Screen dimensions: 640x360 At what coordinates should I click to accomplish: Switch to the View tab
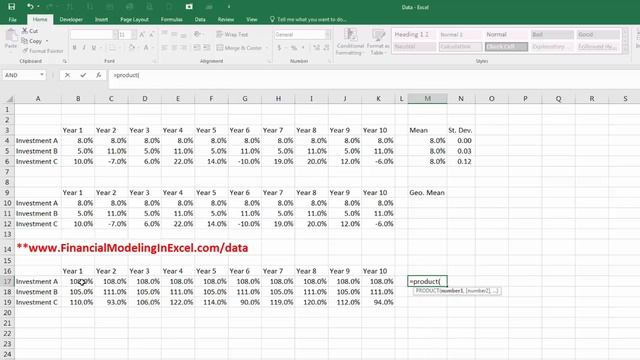click(x=252, y=19)
